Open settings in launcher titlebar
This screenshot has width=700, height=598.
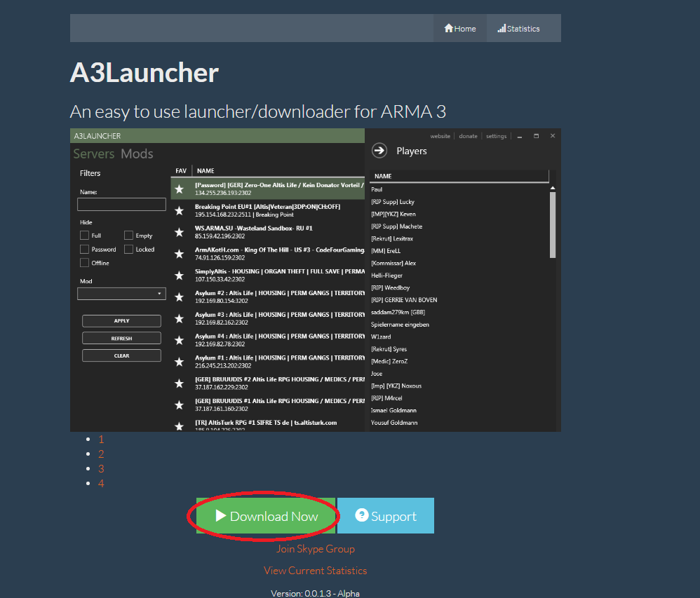click(496, 136)
